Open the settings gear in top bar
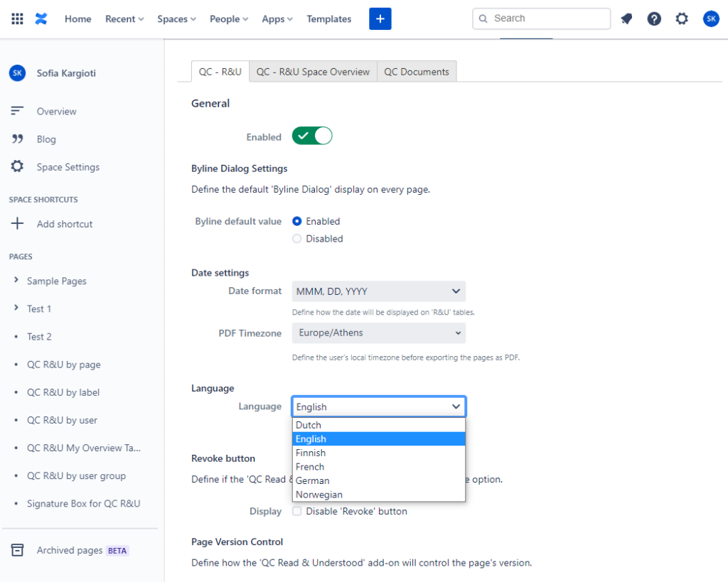Screen dimensions: 728x582 pos(682,19)
